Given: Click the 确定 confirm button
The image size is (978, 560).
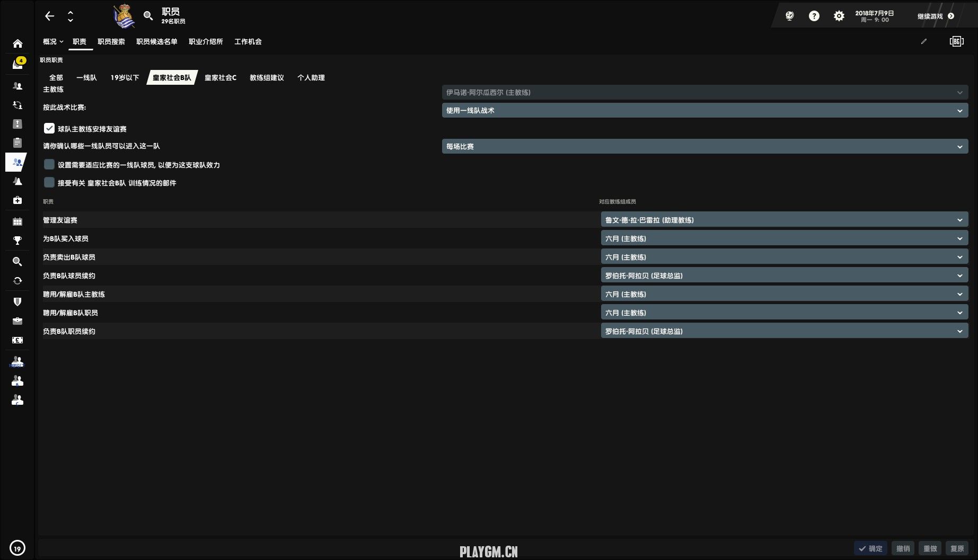Looking at the screenshot, I should click(x=870, y=548).
